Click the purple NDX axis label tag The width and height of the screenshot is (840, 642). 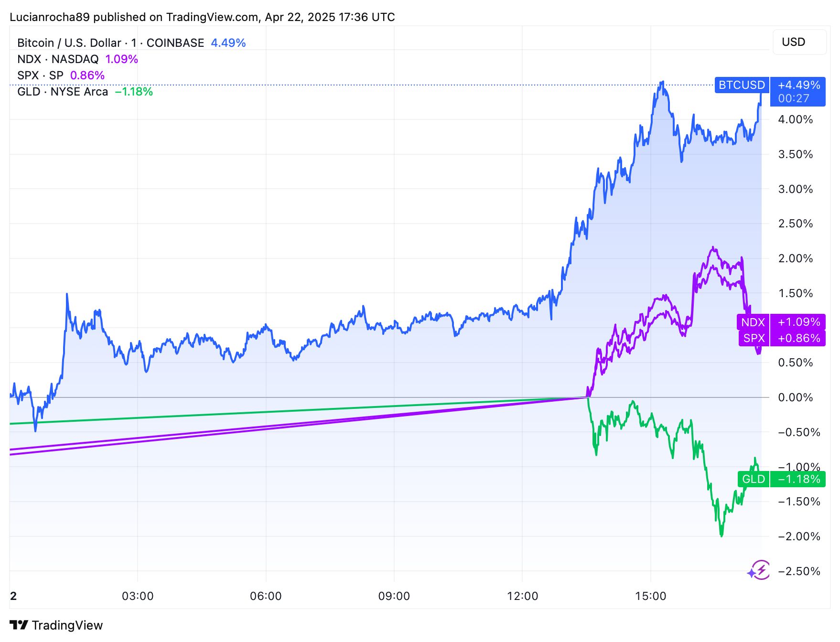[753, 322]
